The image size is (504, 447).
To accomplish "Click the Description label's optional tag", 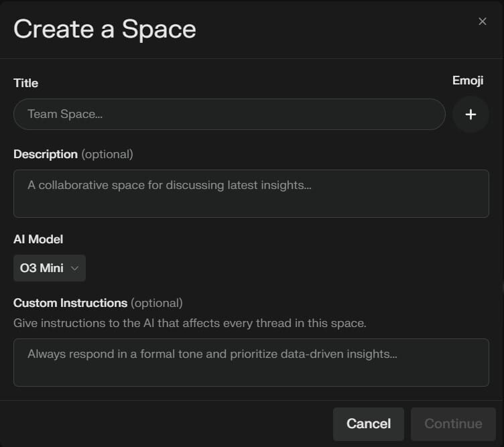I will pyautogui.click(x=107, y=154).
